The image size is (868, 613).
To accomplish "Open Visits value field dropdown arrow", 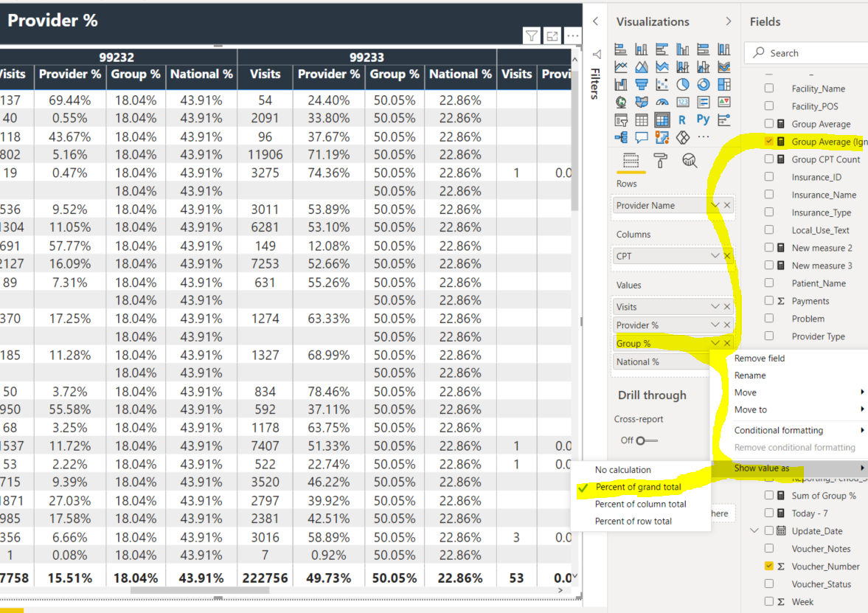I will click(x=715, y=307).
